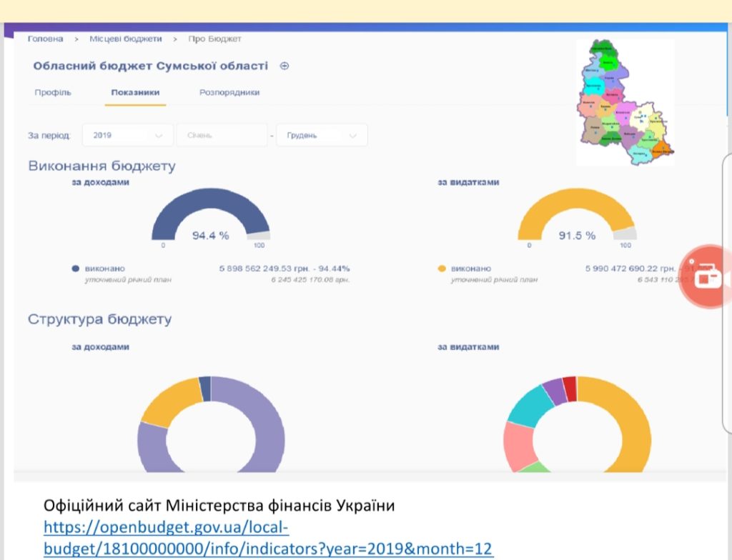Click the chevron arrow in the 2019 selector

click(x=159, y=135)
